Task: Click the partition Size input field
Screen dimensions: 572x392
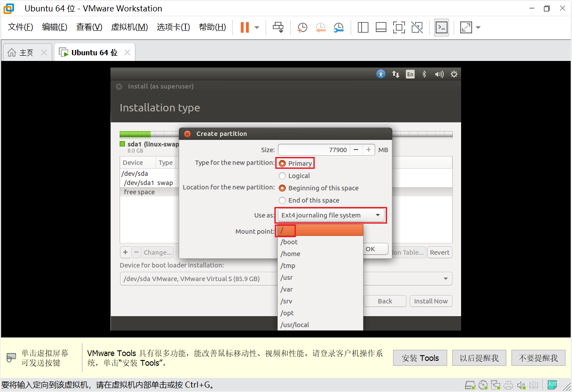Action: [x=314, y=150]
